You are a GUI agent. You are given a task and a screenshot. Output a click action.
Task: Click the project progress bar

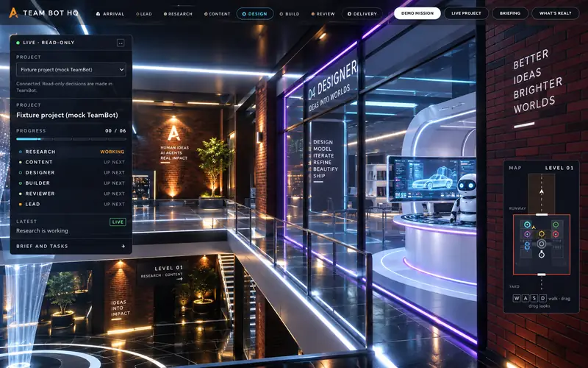click(71, 139)
